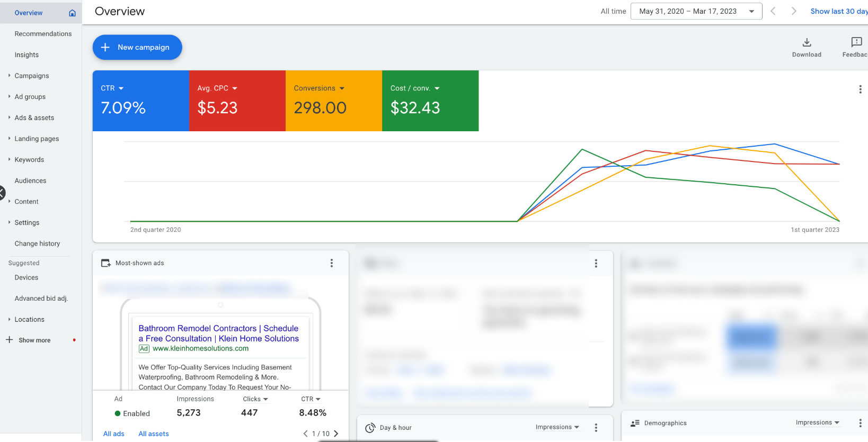Expand Keywords in the sidebar
The image size is (868, 442).
[29, 160]
